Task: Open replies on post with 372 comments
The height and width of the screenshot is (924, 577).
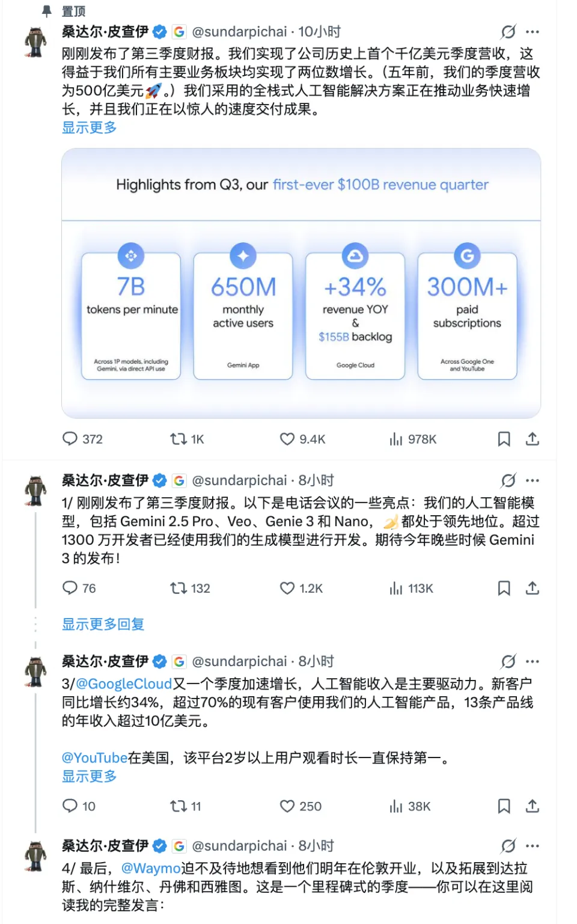Action: [x=70, y=439]
